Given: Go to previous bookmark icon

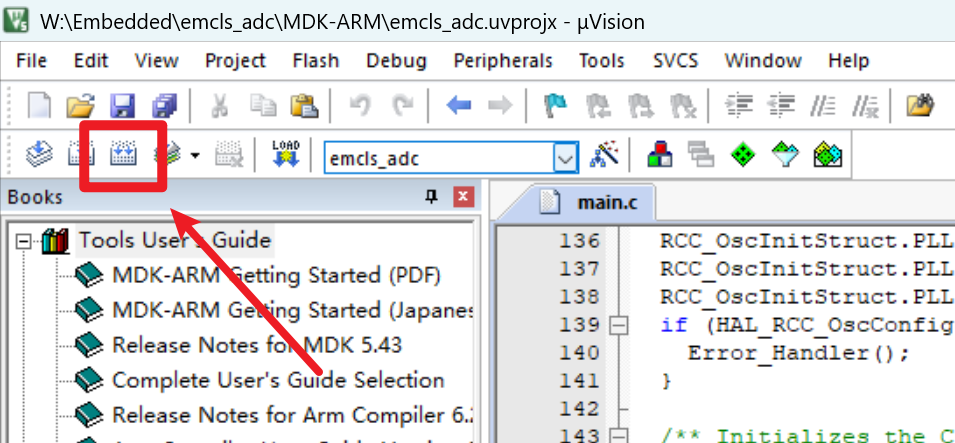Looking at the screenshot, I should click(x=597, y=105).
